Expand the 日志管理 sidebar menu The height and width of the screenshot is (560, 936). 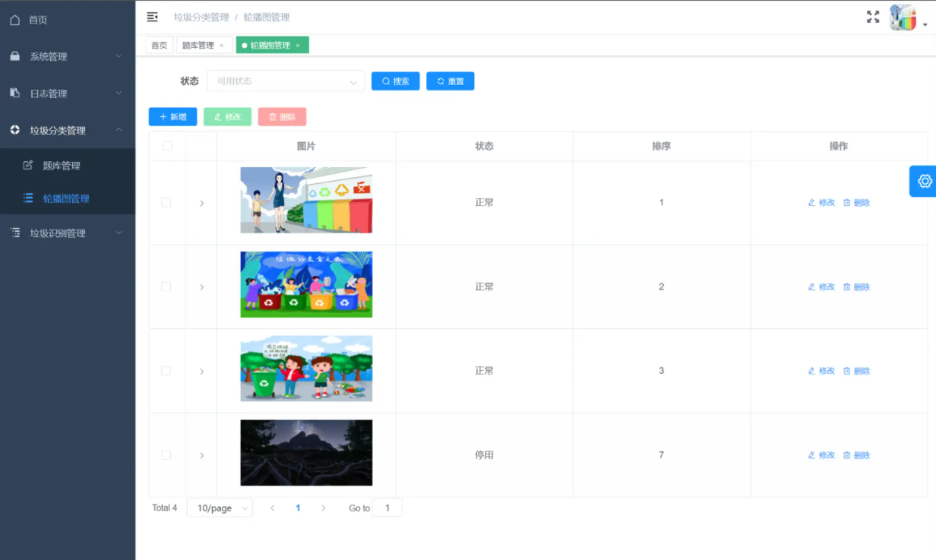coord(68,93)
